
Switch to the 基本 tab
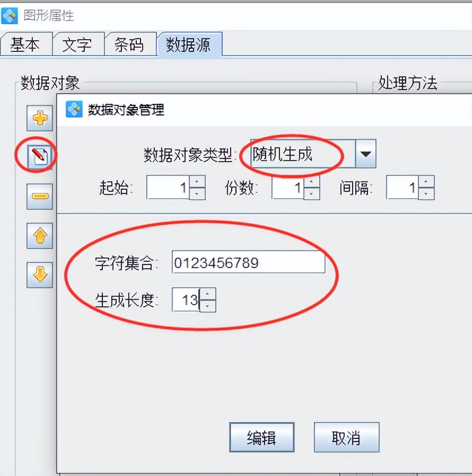[26, 45]
